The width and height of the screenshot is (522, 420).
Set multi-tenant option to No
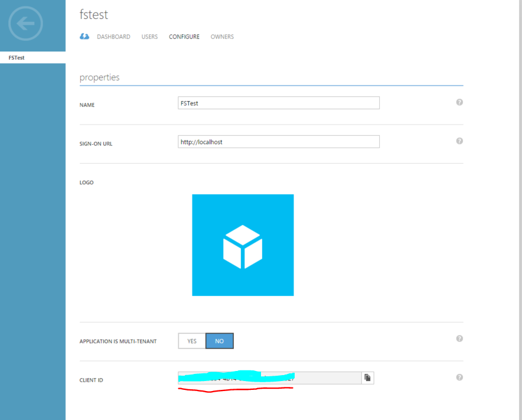tap(220, 341)
